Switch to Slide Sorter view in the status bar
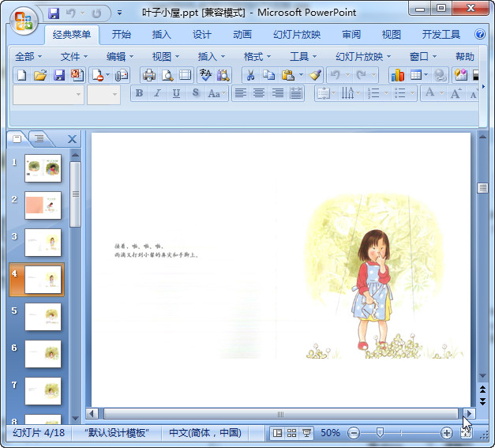Image resolution: width=495 pixels, height=448 pixels. pyautogui.click(x=291, y=433)
